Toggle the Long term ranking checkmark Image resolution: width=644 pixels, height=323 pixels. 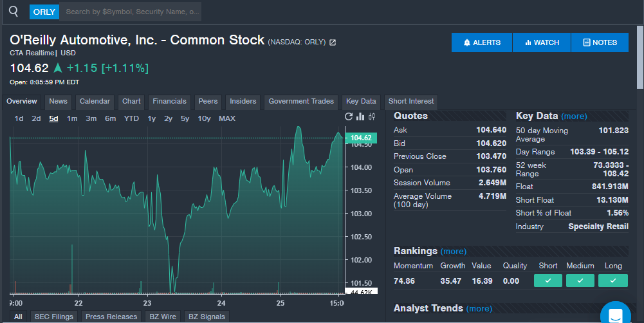pos(612,281)
